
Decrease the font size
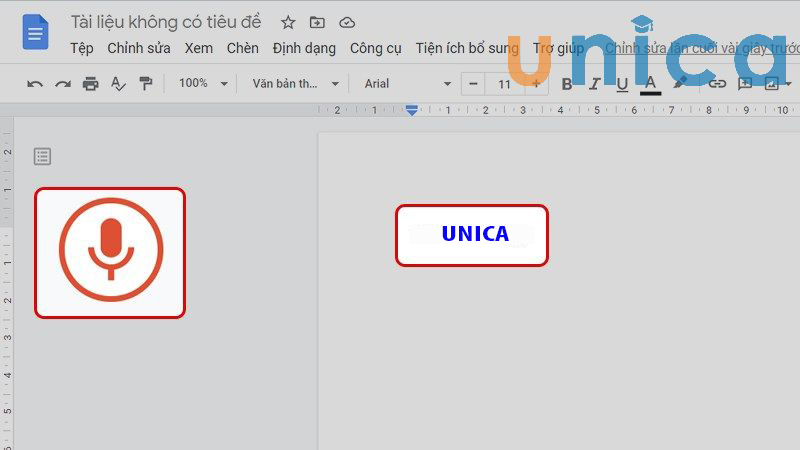click(473, 84)
